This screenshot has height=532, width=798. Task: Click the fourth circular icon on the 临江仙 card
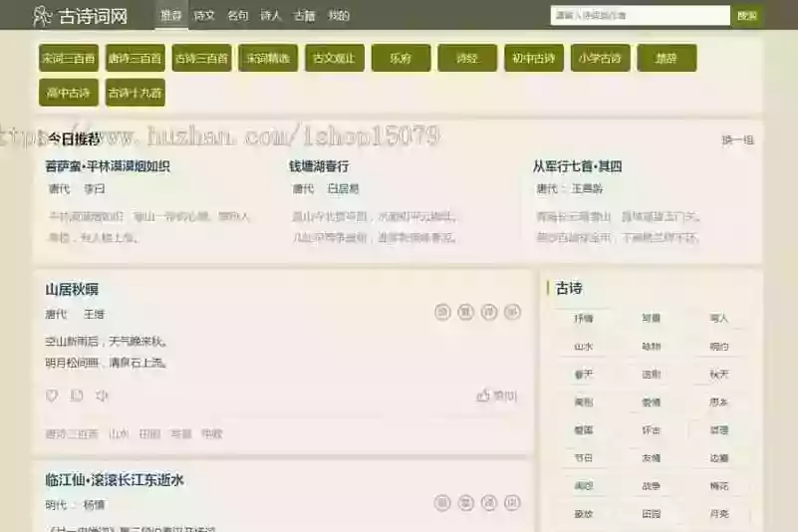(512, 503)
